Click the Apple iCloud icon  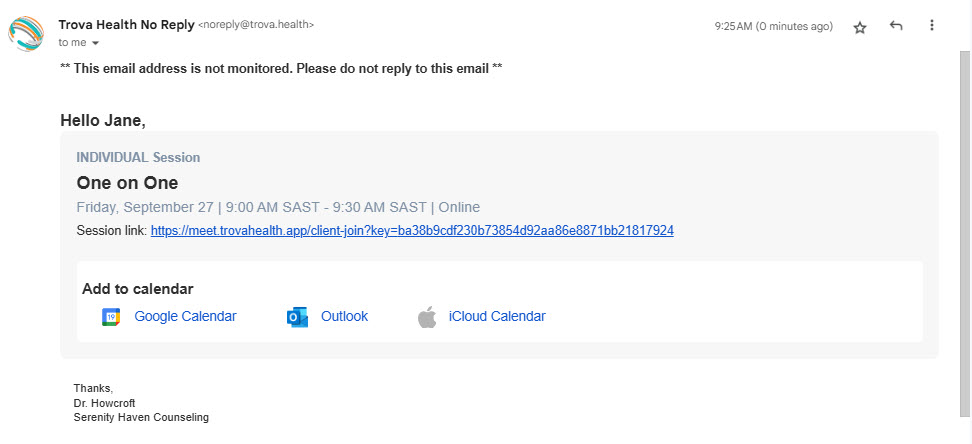[x=426, y=317]
